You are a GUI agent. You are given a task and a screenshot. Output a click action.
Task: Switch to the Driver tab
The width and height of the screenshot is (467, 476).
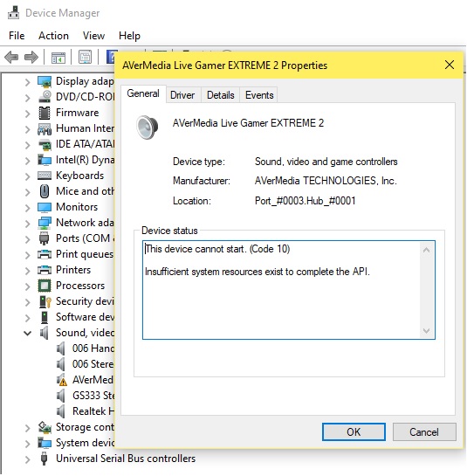pos(182,95)
